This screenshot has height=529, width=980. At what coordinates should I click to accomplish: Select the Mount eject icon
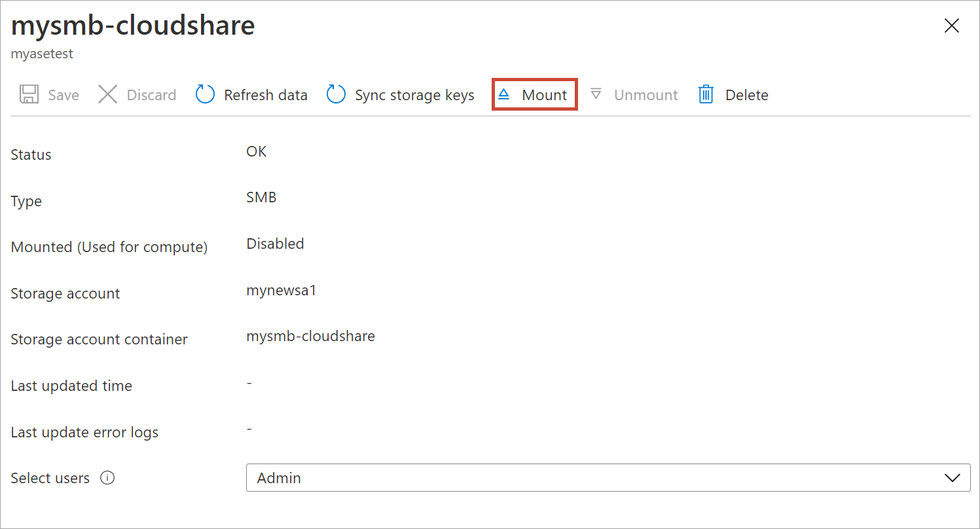504,94
